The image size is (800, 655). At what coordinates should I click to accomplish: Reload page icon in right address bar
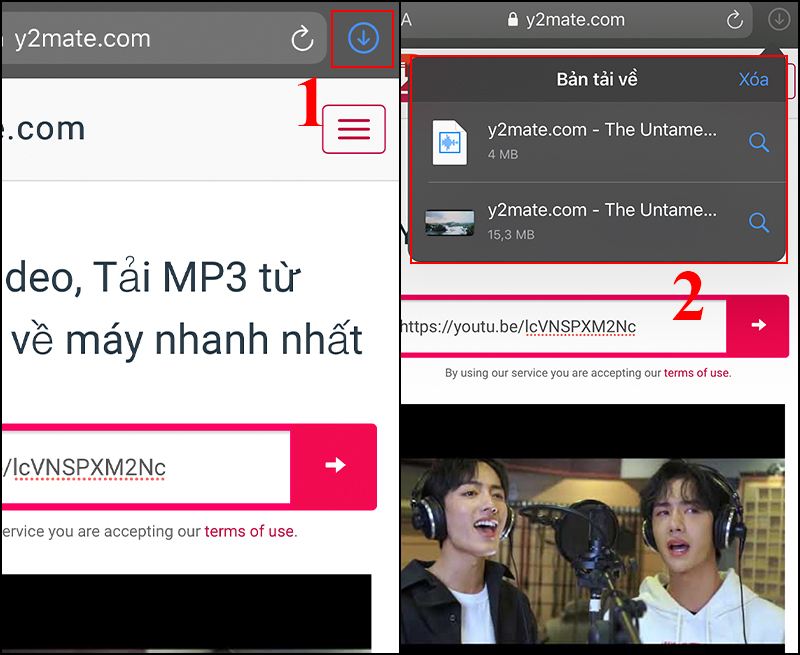pos(735,20)
